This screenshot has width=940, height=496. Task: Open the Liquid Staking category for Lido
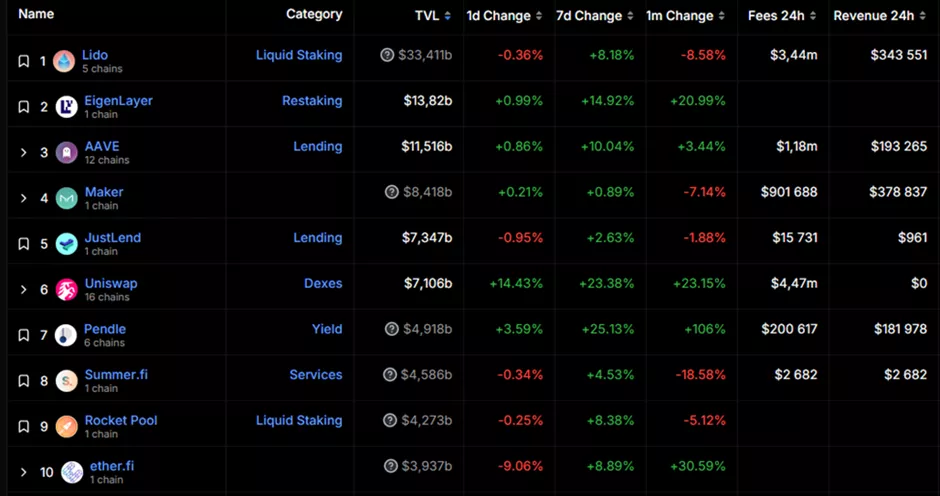click(298, 55)
